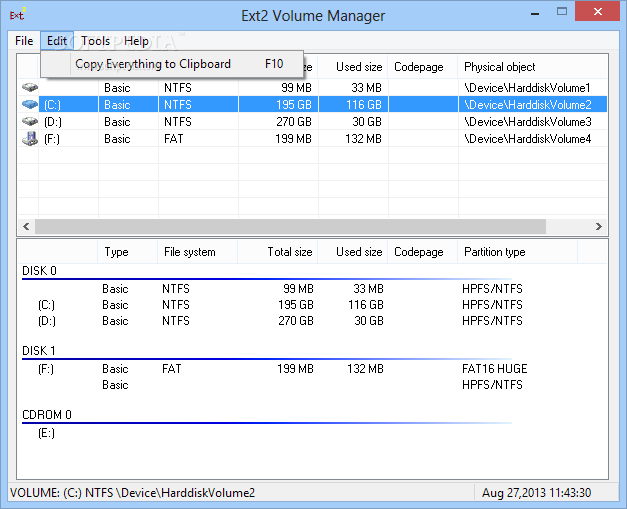Click left arrow of horizontal scrollbar
The image size is (627, 509).
tap(26, 226)
